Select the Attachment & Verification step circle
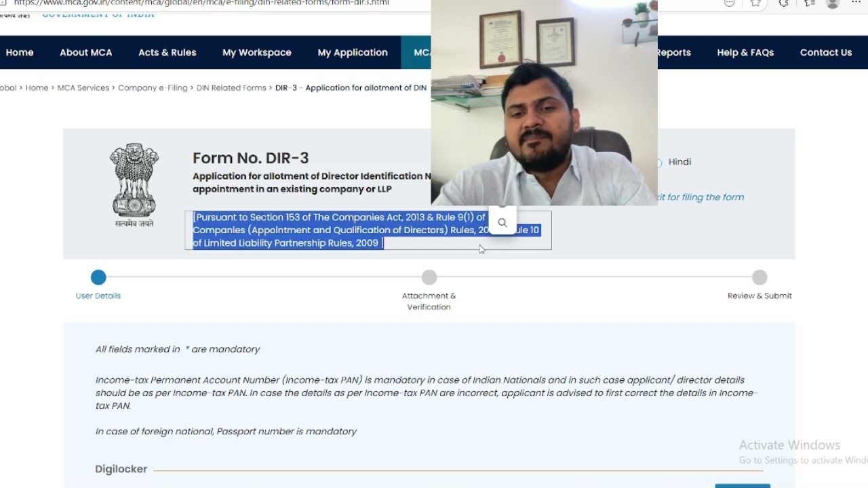 tap(429, 277)
